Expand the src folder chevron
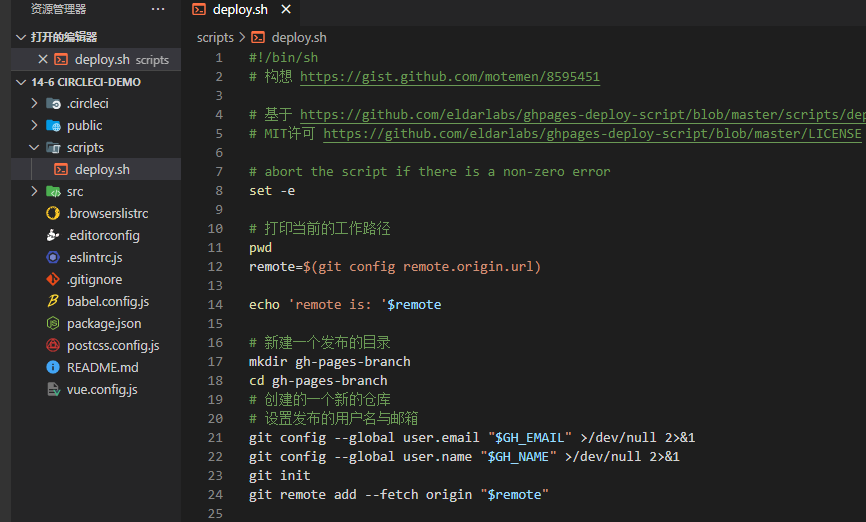The width and height of the screenshot is (866, 522). coord(34,191)
